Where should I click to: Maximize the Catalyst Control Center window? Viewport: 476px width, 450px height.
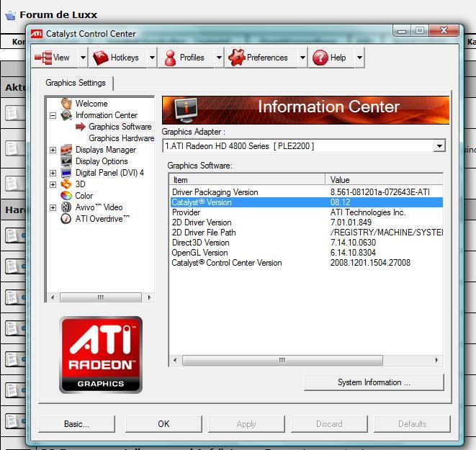tap(420, 30)
